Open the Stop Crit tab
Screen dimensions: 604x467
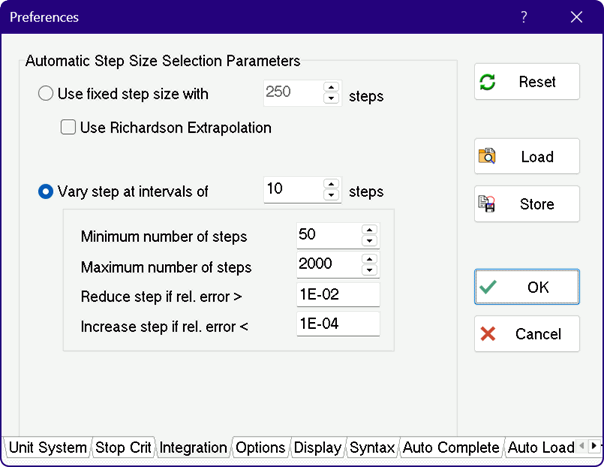click(123, 448)
